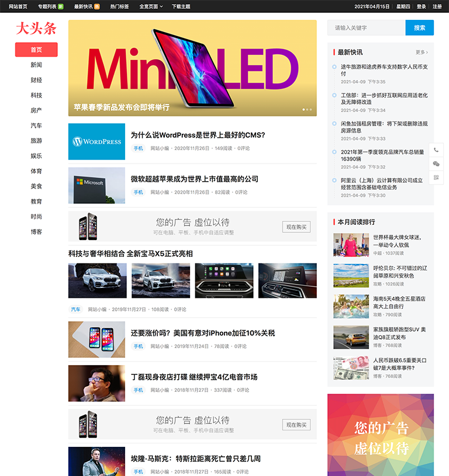
Task: Click the 登录 link in top bar
Action: pyautogui.click(x=422, y=6)
